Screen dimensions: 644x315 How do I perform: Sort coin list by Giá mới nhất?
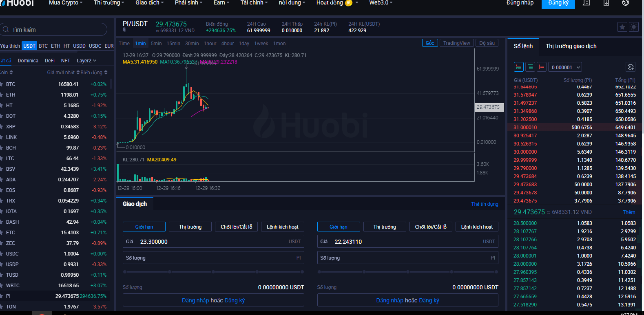(x=63, y=72)
